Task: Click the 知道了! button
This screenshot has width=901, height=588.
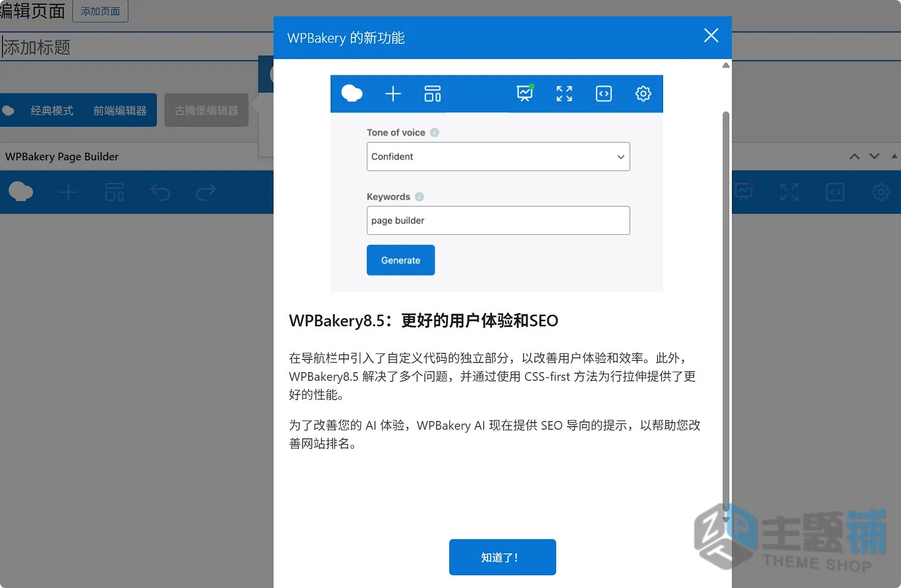Action: (502, 557)
